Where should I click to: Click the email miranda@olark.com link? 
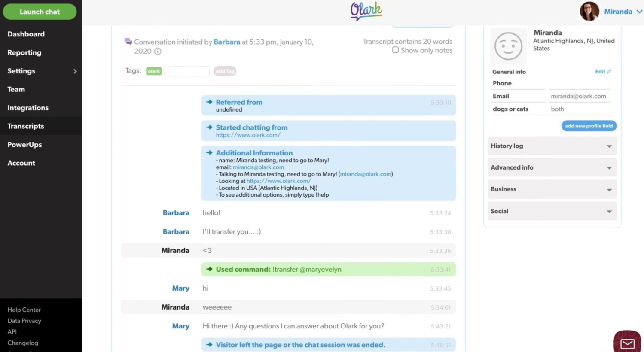tap(258, 167)
